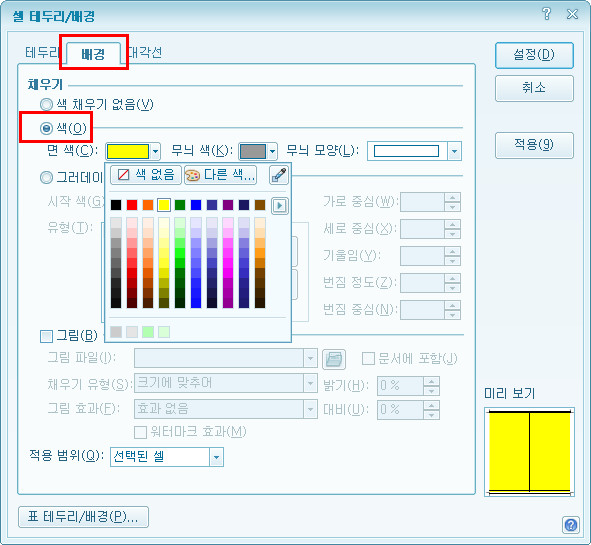Screen dimensions: 591x545
Task: Open the picture file browse folder icon
Action: tap(334, 359)
